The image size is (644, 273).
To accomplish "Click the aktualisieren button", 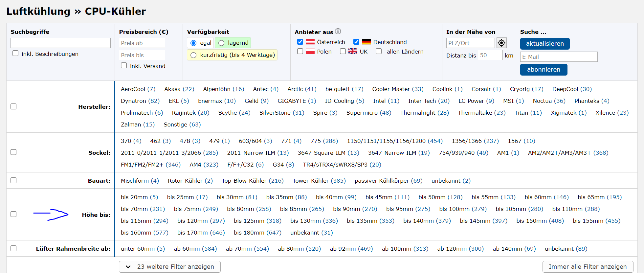I will 544,44.
